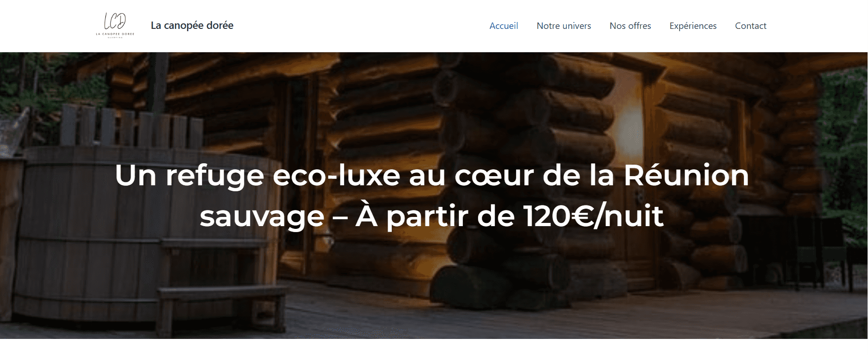The height and width of the screenshot is (355, 868).
Task: Click the LCD logo icon
Action: point(115,25)
